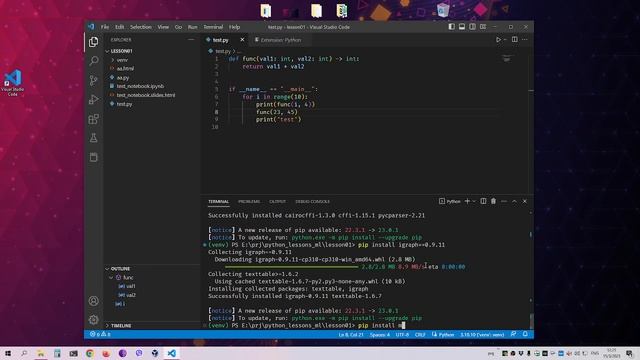Maximize terminal panel with up chevron
The image size is (640, 360).
click(x=514, y=201)
